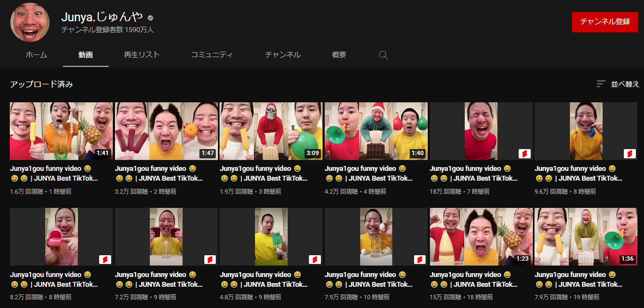This screenshot has height=308, width=644.
Task: Go to the コミュニティ tab
Action: click(212, 55)
